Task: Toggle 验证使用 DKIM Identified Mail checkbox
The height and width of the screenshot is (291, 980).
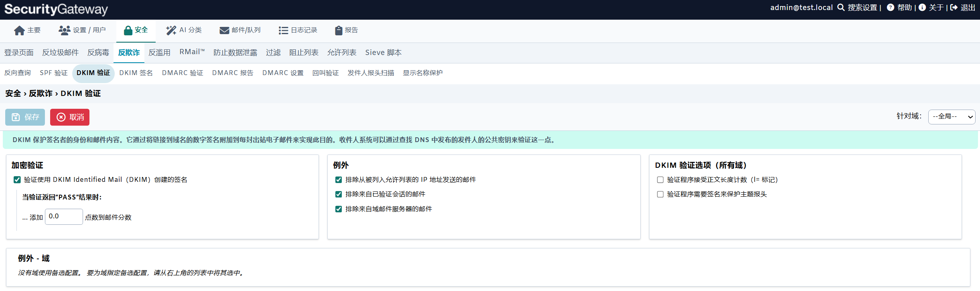Action: (x=17, y=180)
